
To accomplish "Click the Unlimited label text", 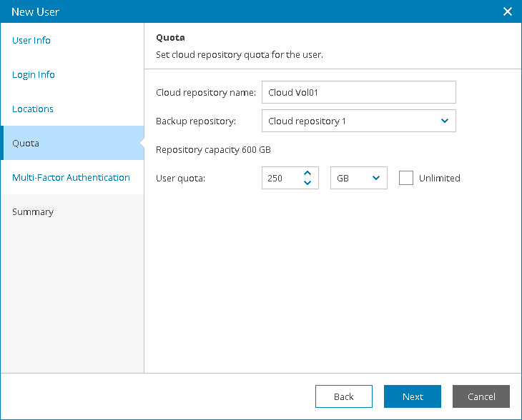I will 440,179.
